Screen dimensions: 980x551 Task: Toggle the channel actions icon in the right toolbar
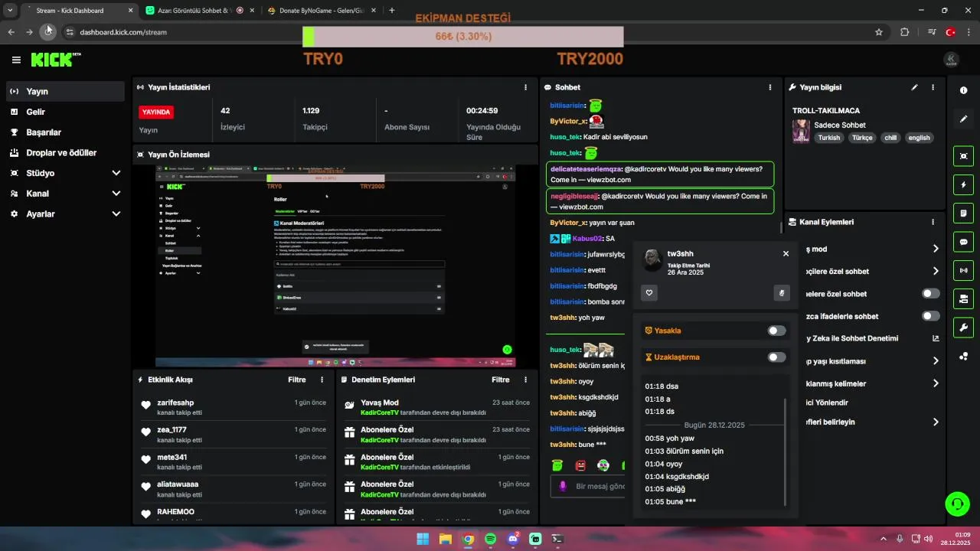[x=963, y=298]
